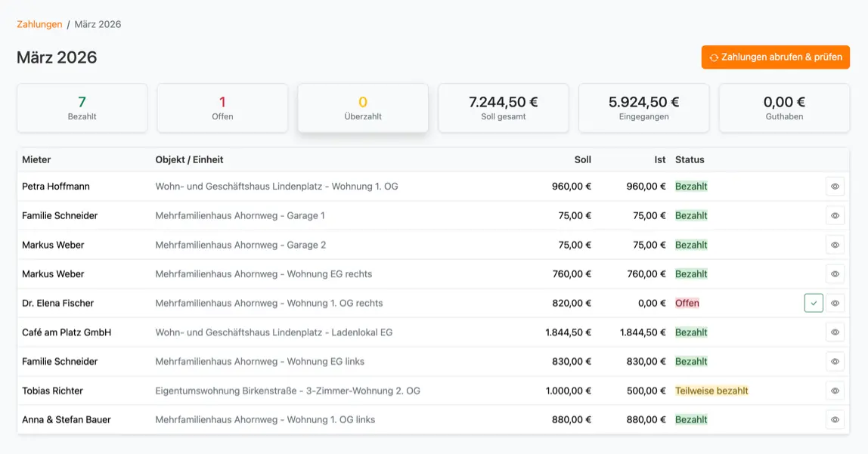View details for Petra Hoffmann's payment
This screenshot has height=454, width=868.
(x=835, y=187)
